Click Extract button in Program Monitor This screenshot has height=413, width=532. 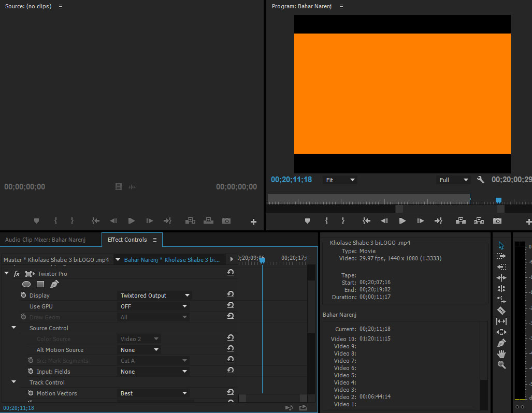tap(479, 221)
